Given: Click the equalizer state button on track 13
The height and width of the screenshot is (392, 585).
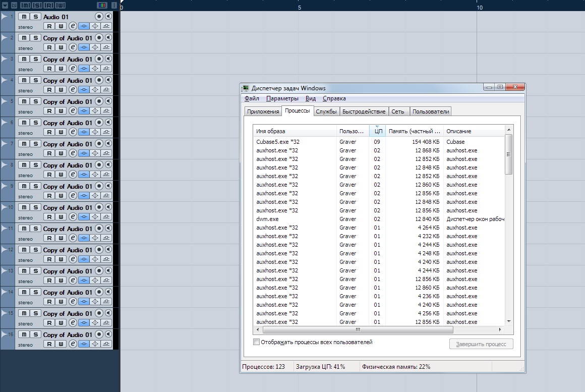Looking at the screenshot, I should point(95,281).
